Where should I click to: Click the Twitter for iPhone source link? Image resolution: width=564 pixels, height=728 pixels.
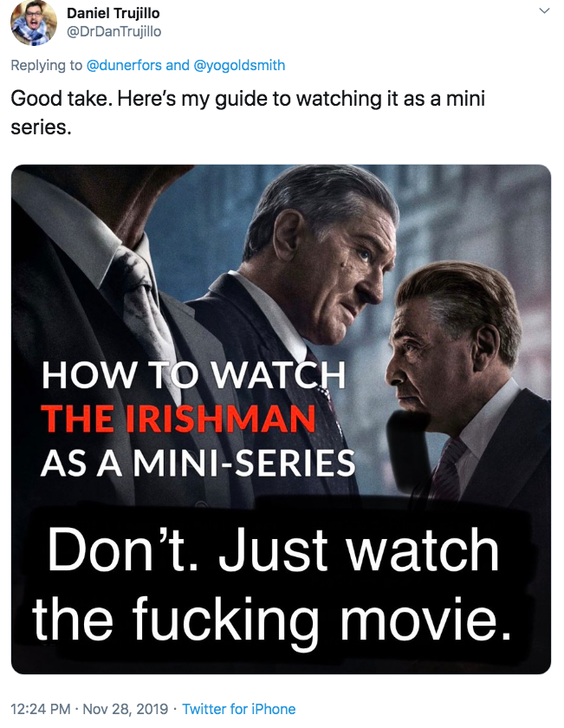click(238, 709)
